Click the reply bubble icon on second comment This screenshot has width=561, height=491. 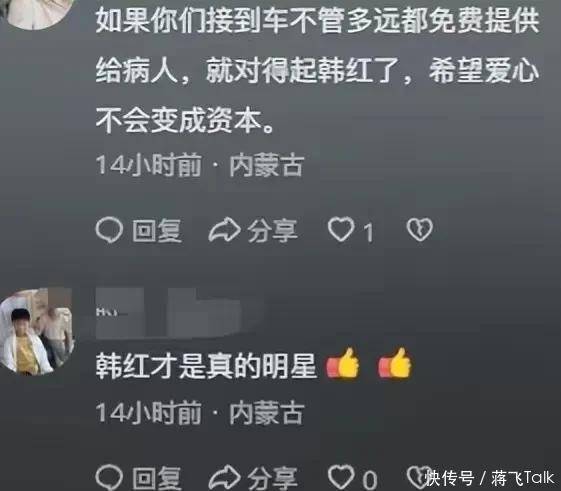[x=109, y=477]
